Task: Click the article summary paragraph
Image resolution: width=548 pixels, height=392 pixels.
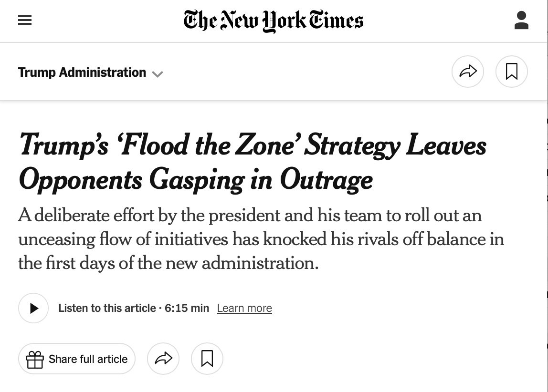Action: pyautogui.click(x=261, y=239)
